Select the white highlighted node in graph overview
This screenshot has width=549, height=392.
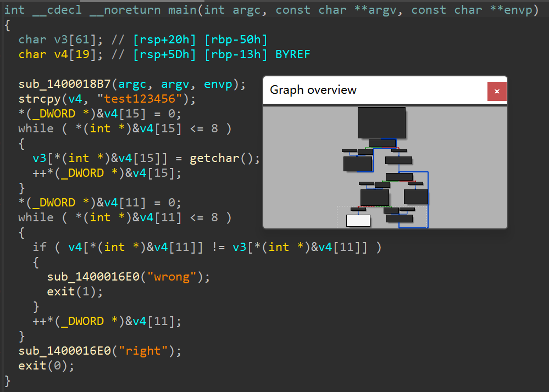tap(358, 220)
